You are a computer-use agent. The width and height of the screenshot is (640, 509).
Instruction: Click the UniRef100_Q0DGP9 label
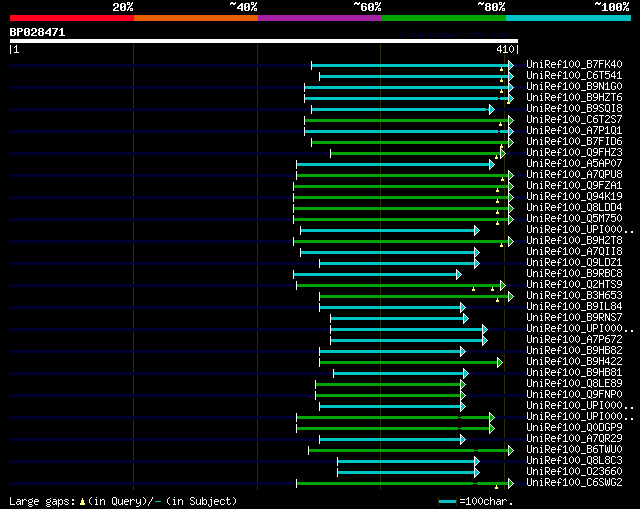574,427
